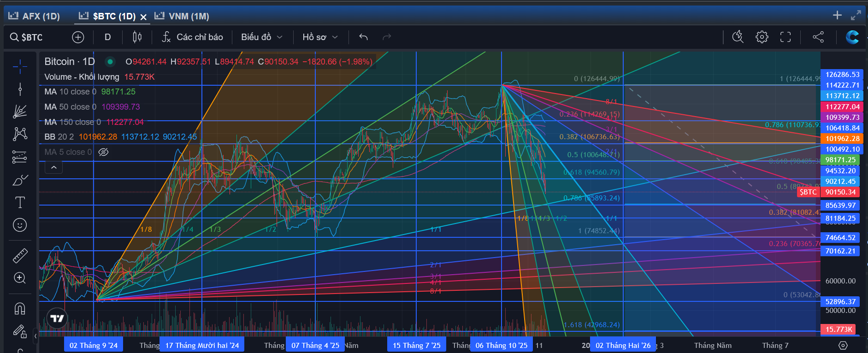868x353 pixels.
Task: Open the Hồ sơ dropdown
Action: tap(320, 37)
